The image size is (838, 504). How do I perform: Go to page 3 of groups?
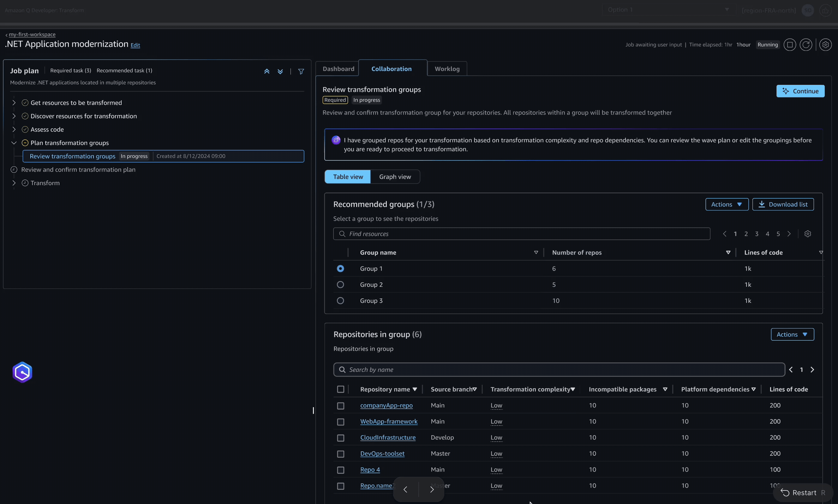pos(757,234)
